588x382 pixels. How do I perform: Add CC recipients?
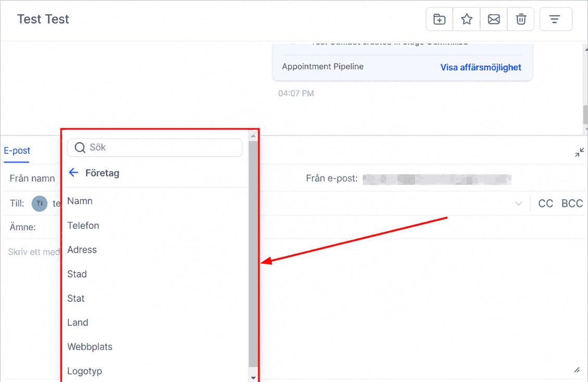[546, 204]
